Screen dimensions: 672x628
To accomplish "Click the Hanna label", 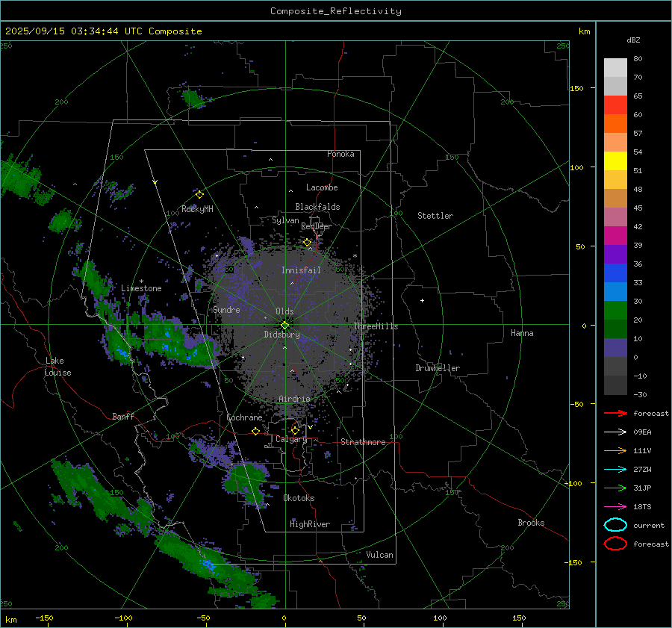I will tap(522, 333).
